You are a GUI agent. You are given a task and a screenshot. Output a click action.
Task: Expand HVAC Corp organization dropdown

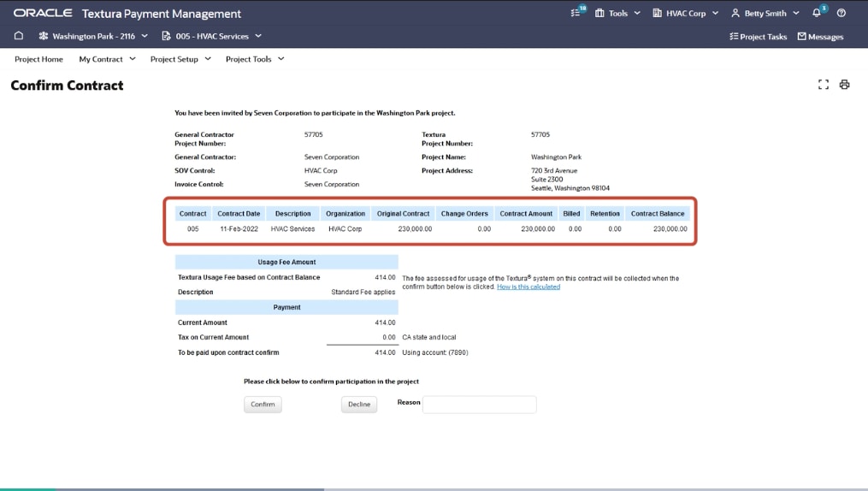tap(685, 13)
